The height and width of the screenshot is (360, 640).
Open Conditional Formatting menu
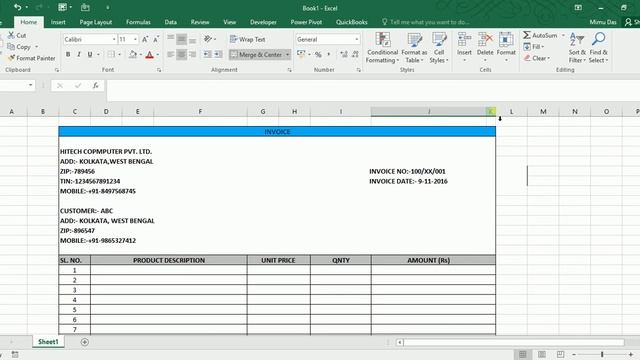(x=382, y=48)
